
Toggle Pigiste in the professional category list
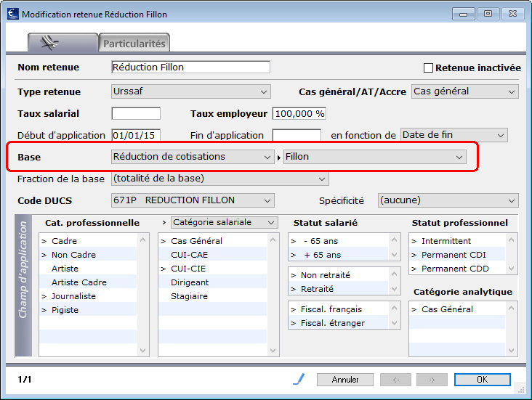click(88, 310)
